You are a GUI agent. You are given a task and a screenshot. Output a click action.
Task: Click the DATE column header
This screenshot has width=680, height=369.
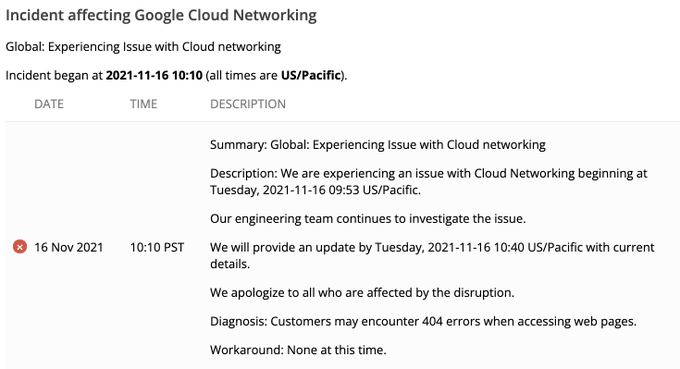click(x=49, y=104)
